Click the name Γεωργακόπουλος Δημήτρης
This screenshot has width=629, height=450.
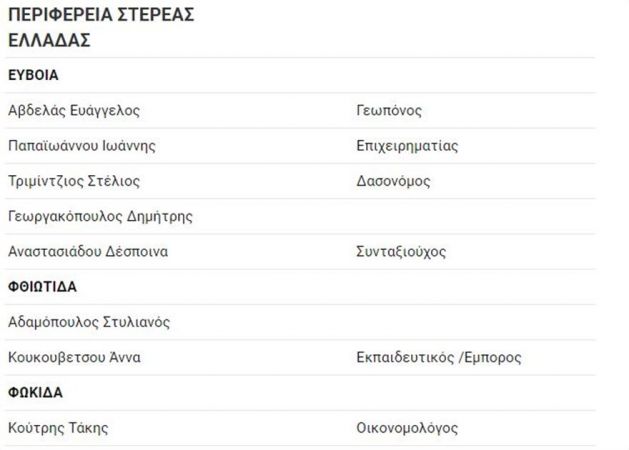coord(100,217)
